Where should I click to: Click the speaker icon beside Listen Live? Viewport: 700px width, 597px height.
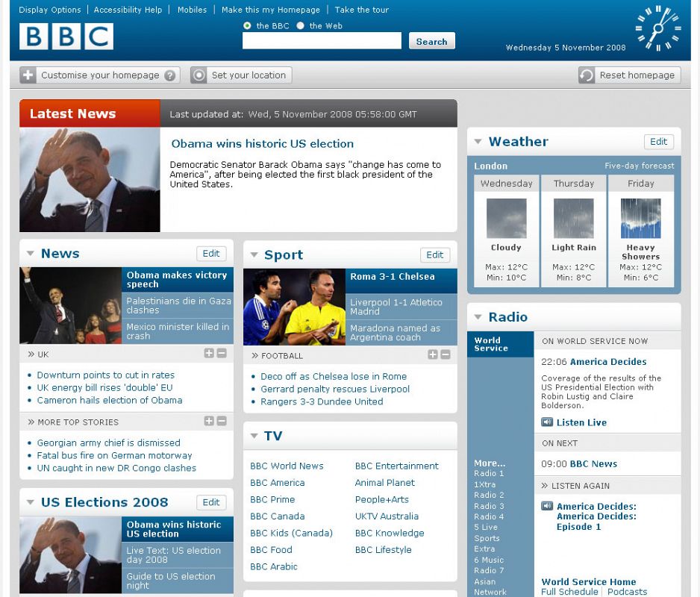click(x=547, y=422)
